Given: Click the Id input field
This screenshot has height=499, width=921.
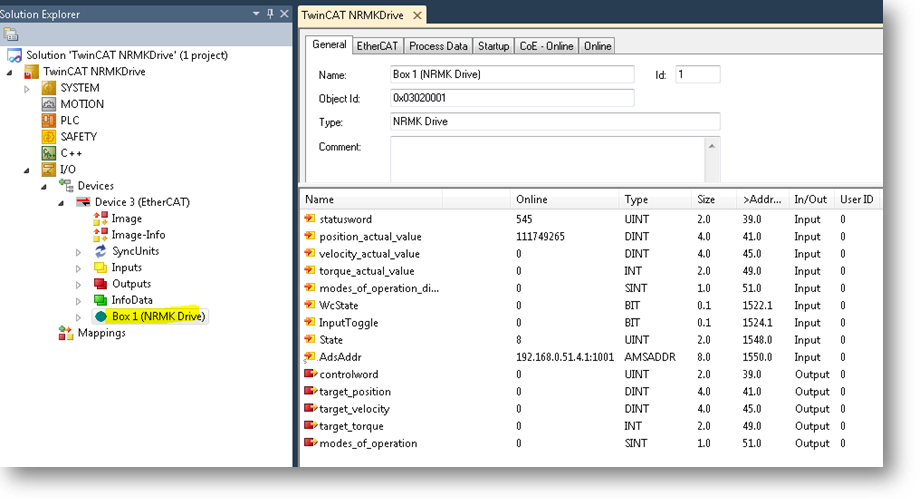Looking at the screenshot, I should [x=698, y=75].
